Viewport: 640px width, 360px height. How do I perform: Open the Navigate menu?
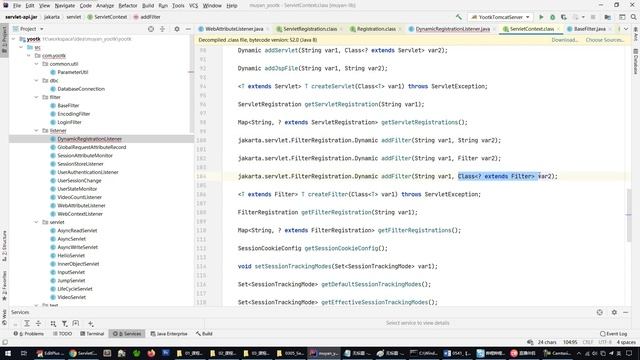tap(64, 6)
